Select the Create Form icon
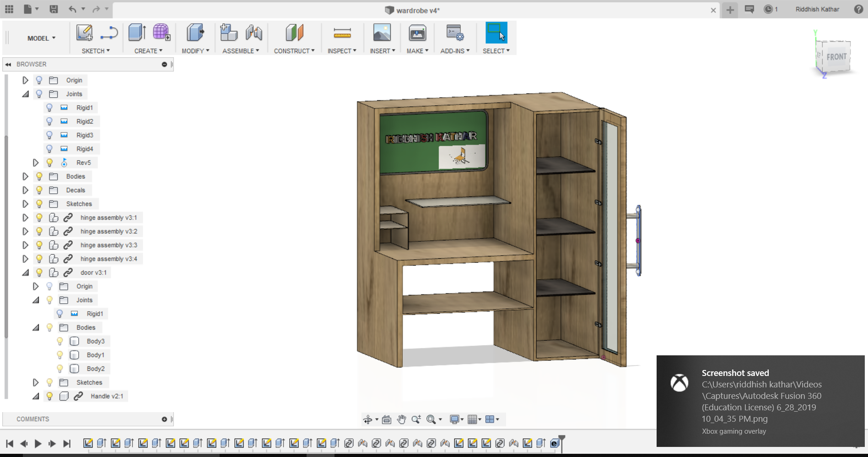 click(161, 33)
